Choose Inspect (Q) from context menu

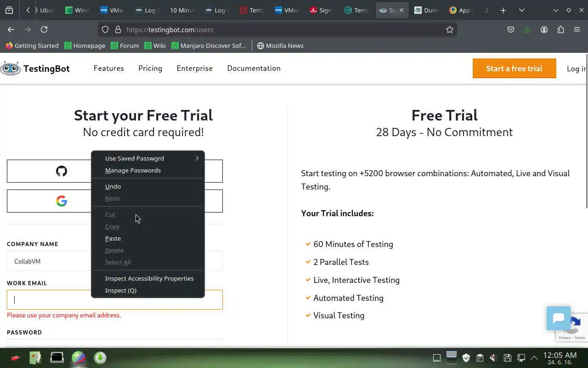148,290
